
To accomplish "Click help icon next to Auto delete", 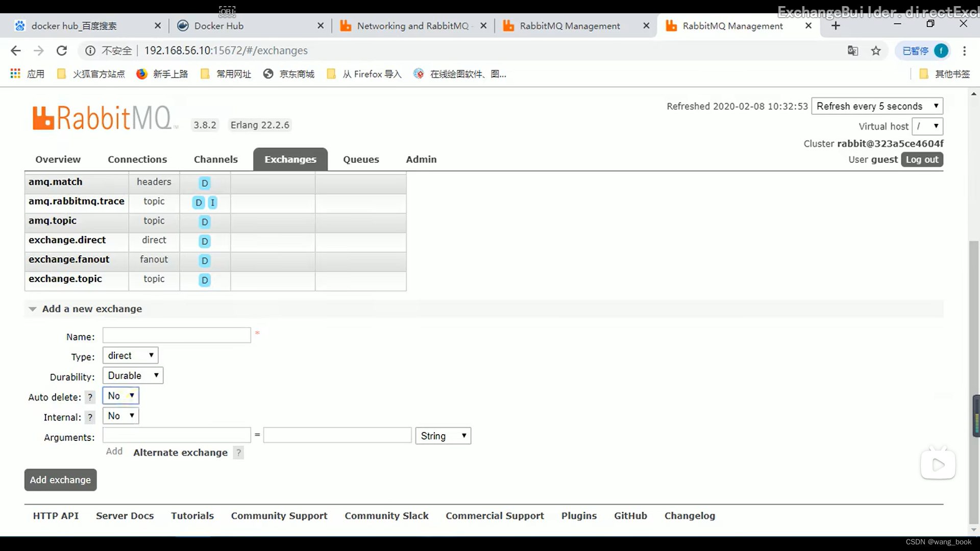I will pos(90,397).
